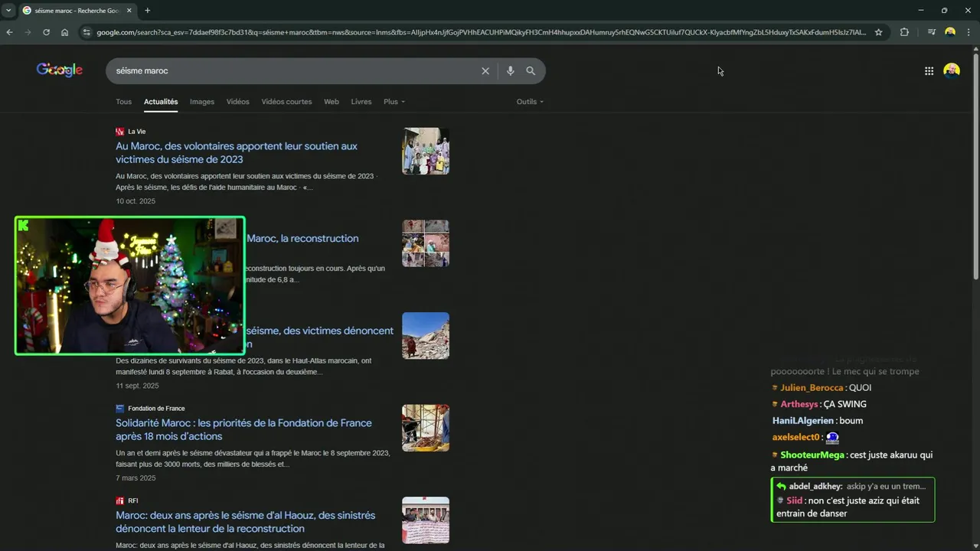Click the Fondation de France source name

tap(156, 409)
